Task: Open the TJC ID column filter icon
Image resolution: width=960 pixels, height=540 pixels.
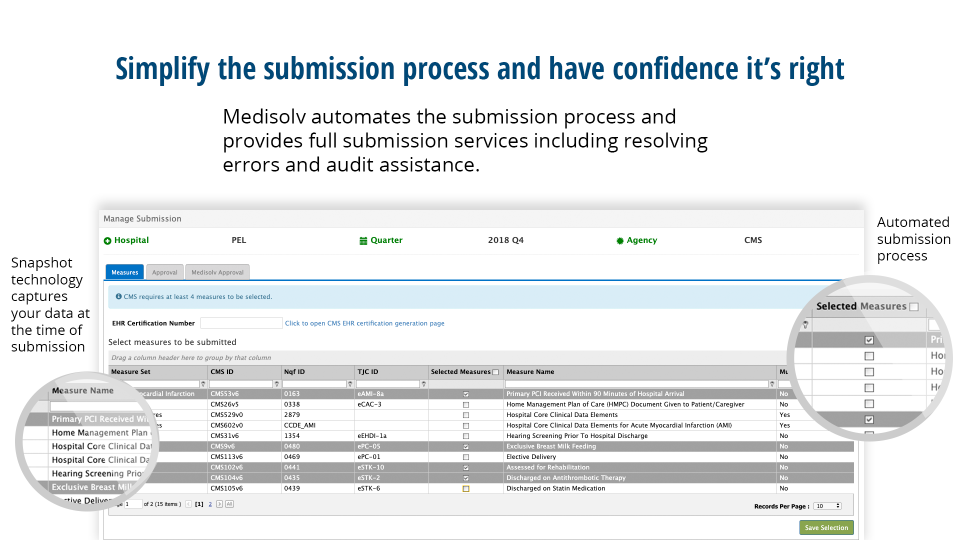Action: (x=423, y=384)
